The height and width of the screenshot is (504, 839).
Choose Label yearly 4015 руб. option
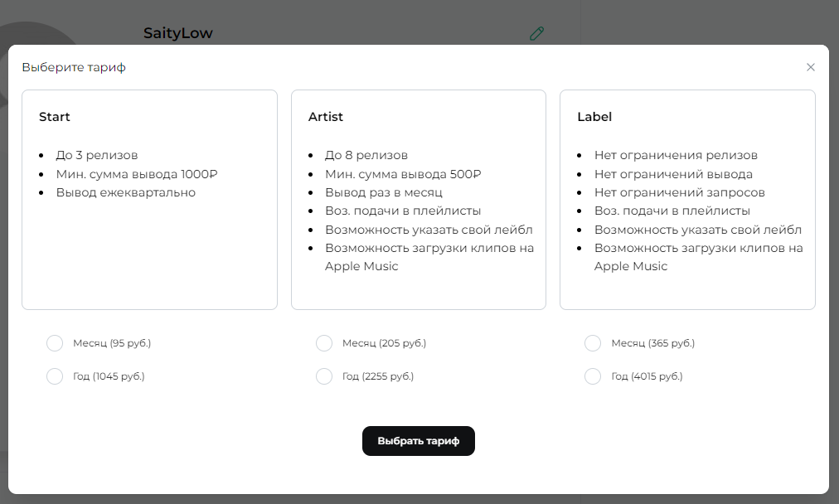592,376
